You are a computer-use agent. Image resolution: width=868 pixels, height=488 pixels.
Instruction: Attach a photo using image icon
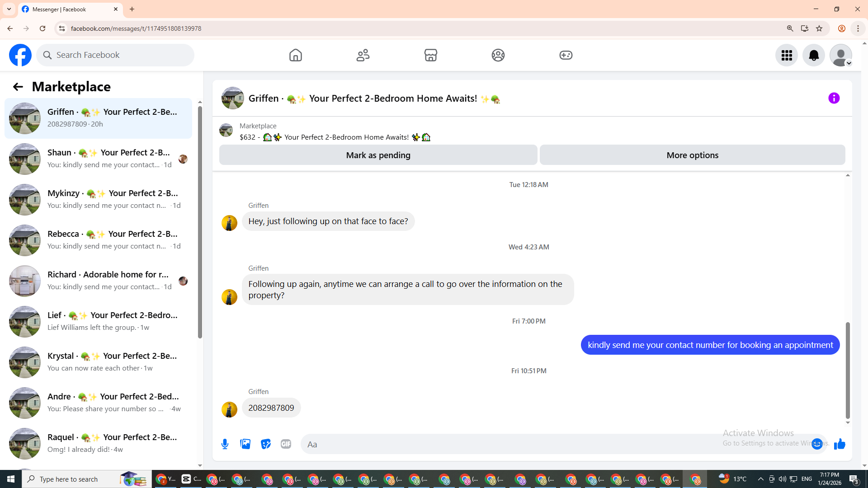pos(245,444)
